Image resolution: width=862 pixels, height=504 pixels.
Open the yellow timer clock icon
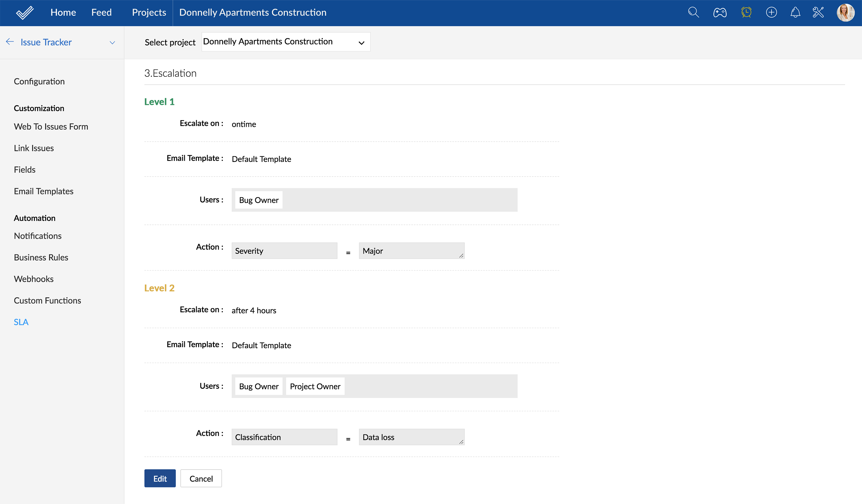tap(746, 12)
